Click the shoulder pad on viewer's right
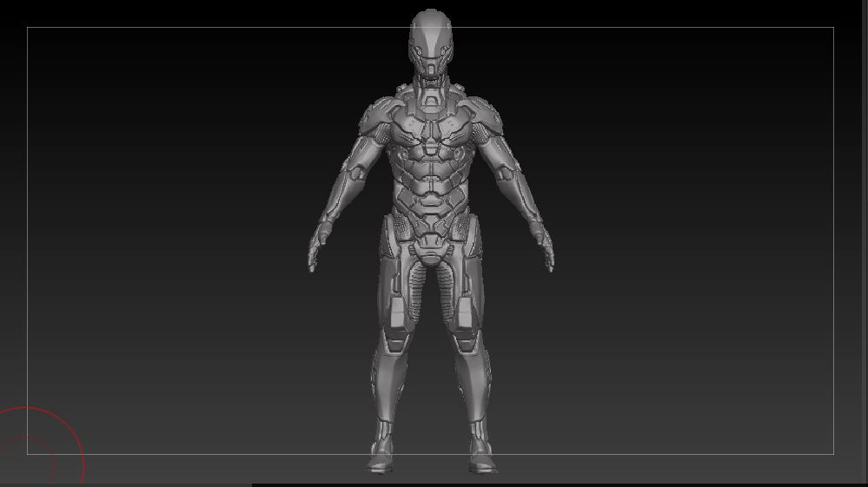This screenshot has width=868, height=487. [485, 116]
